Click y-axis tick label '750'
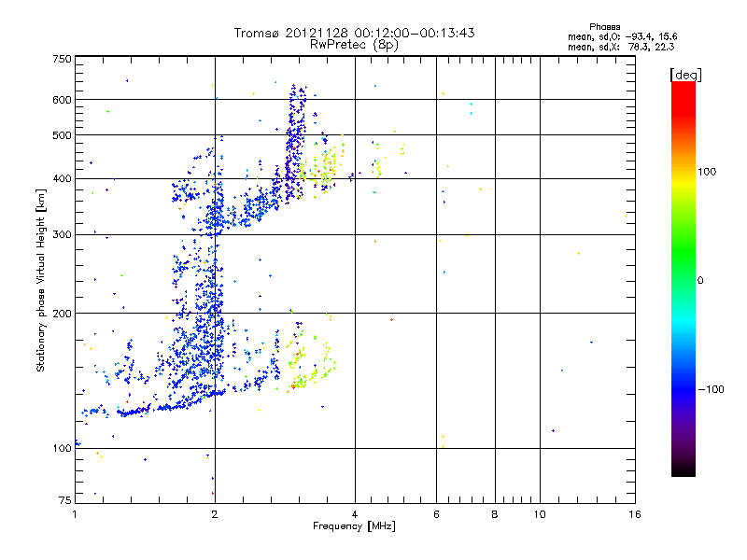 point(63,59)
